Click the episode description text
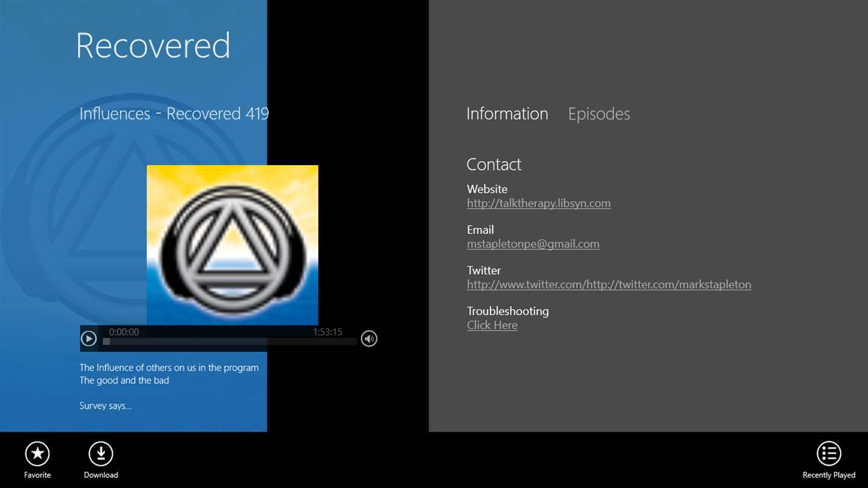Screen dimensions: 868x488 tap(169, 386)
